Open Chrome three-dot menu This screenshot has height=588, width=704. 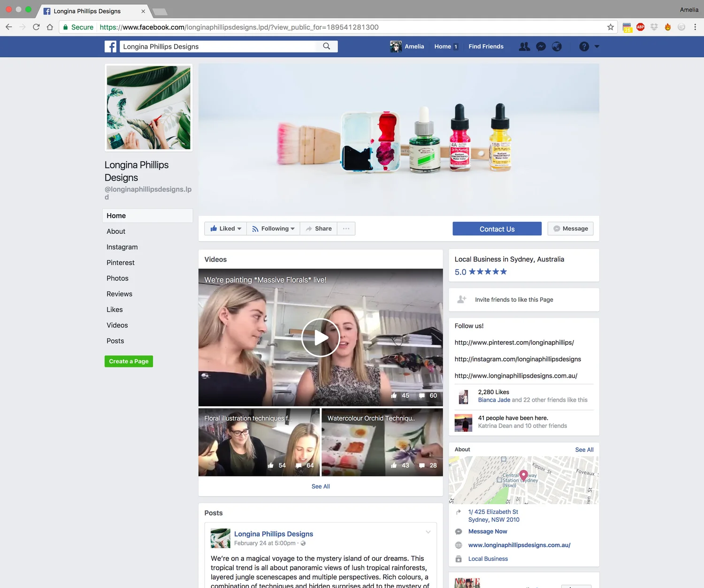click(695, 27)
